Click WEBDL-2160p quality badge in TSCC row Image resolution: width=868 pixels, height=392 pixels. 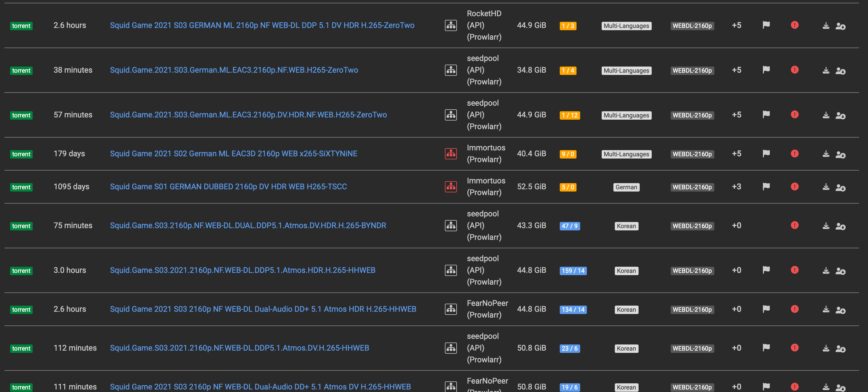tap(692, 187)
